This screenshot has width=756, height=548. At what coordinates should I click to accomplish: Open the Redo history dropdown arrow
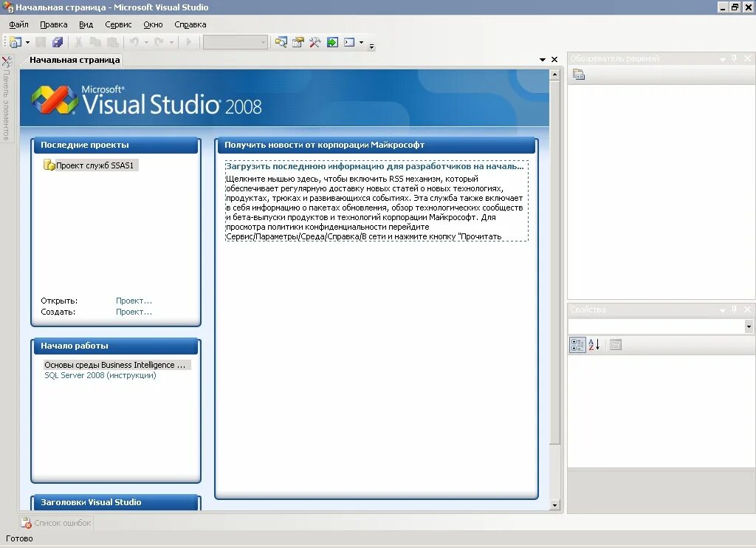pos(171,42)
